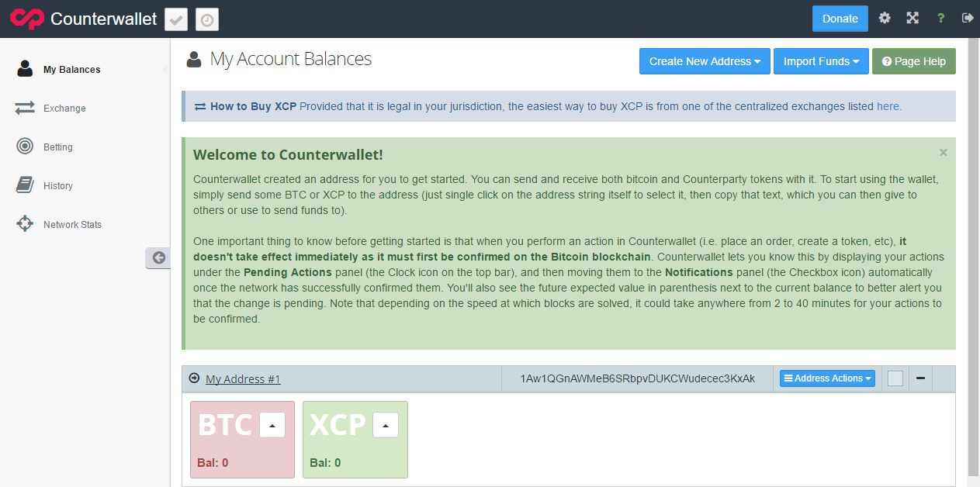This screenshot has width=980, height=487.
Task: Click the Counterwallet logo icon
Action: tap(27, 19)
